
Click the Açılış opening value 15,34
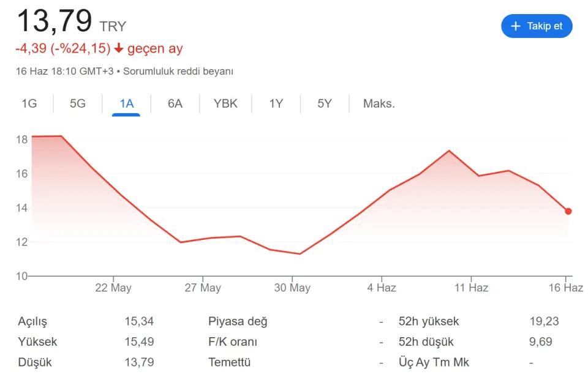[x=139, y=321]
